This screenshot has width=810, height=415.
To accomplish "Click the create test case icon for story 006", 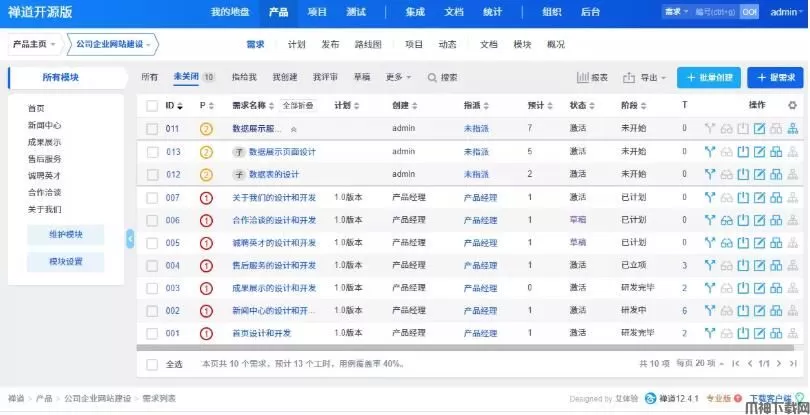I will pos(776,220).
